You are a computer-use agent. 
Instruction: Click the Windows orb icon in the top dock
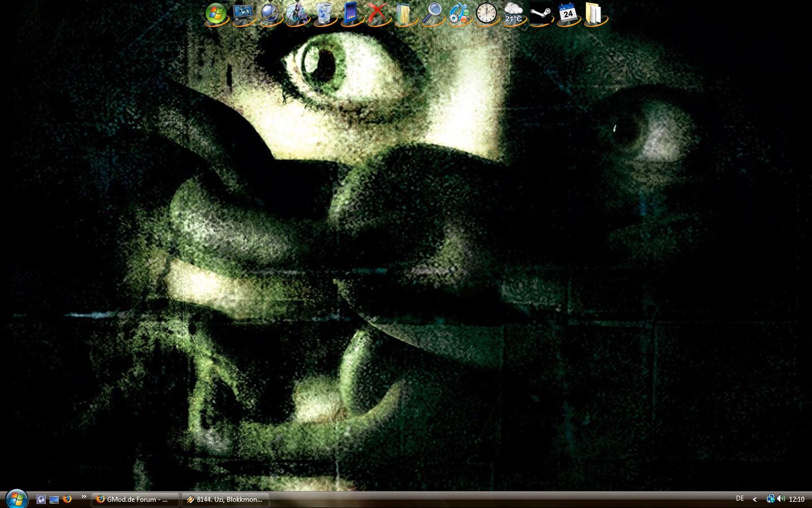click(x=216, y=14)
